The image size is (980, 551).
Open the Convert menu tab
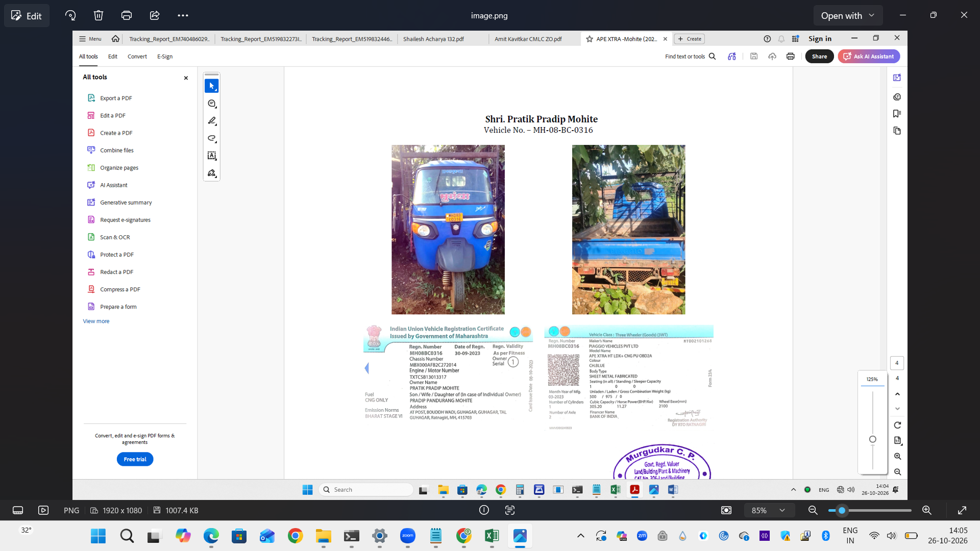pos(137,57)
